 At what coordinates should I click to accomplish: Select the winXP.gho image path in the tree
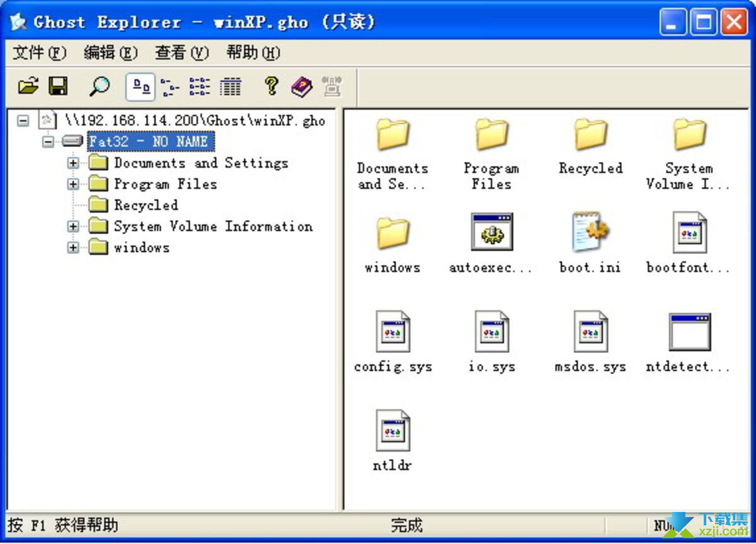(x=195, y=120)
